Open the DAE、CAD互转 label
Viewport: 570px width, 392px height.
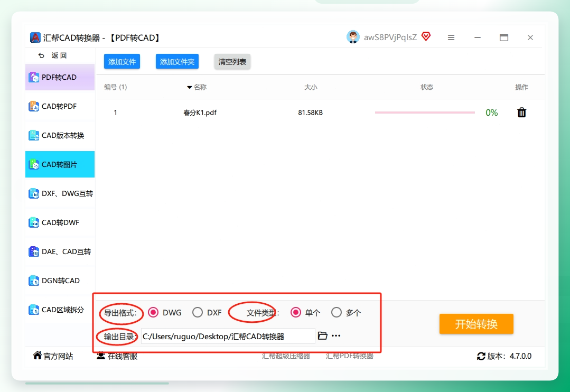coord(66,251)
